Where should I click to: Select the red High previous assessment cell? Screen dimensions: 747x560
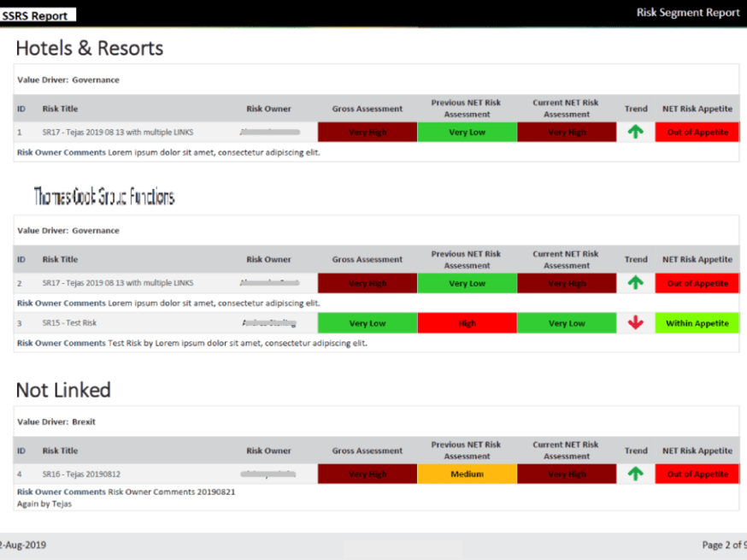tap(467, 323)
